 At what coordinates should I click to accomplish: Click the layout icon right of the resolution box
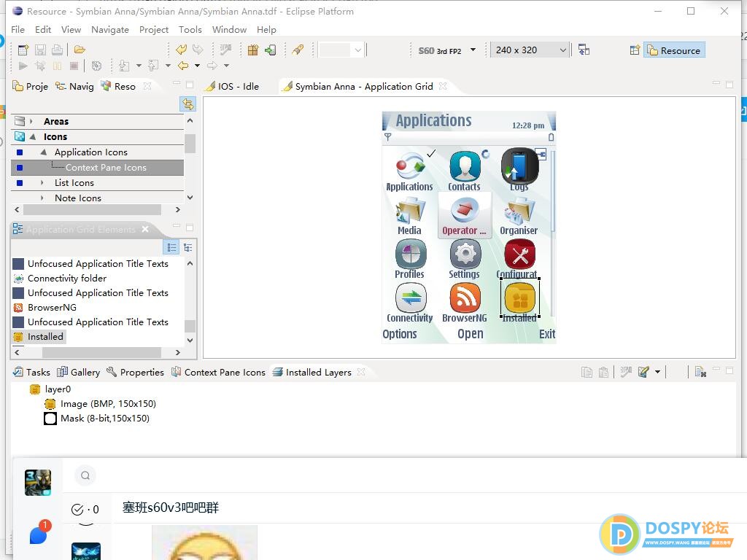pyautogui.click(x=584, y=50)
